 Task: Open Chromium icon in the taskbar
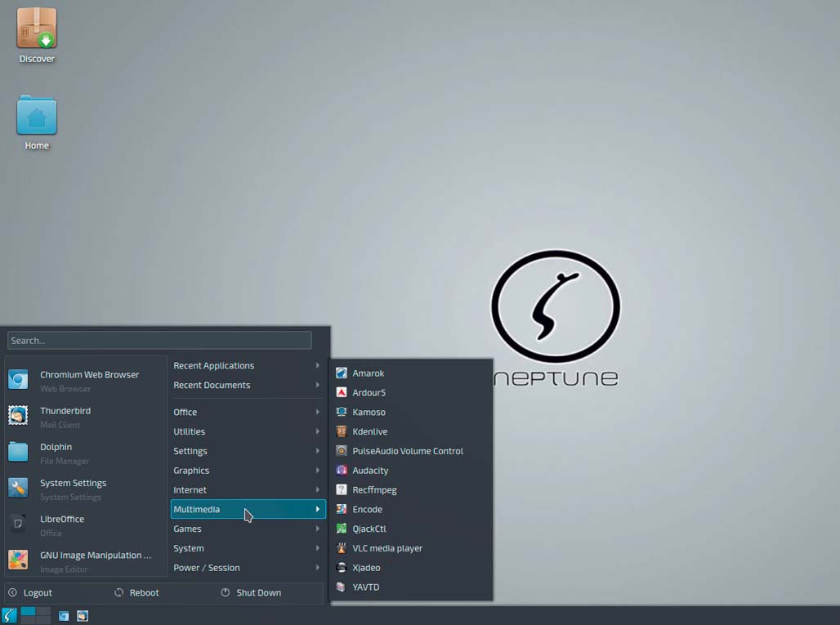pos(64,616)
